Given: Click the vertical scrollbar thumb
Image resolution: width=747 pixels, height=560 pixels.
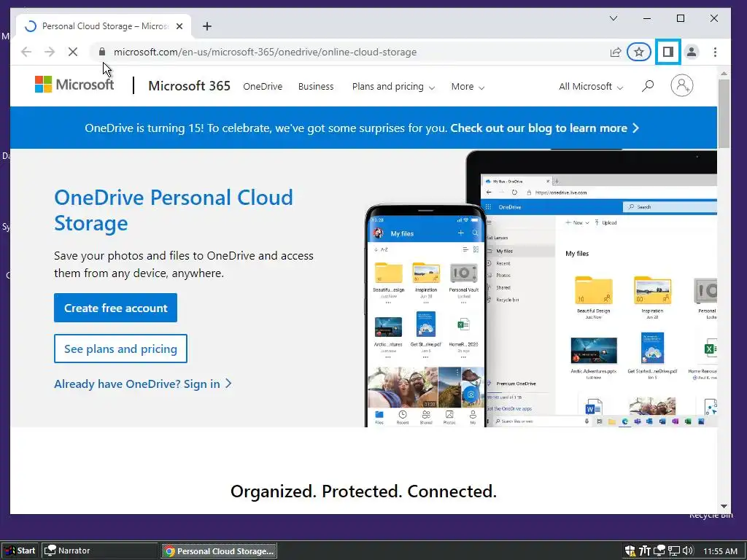Looking at the screenshot, I should 724,113.
